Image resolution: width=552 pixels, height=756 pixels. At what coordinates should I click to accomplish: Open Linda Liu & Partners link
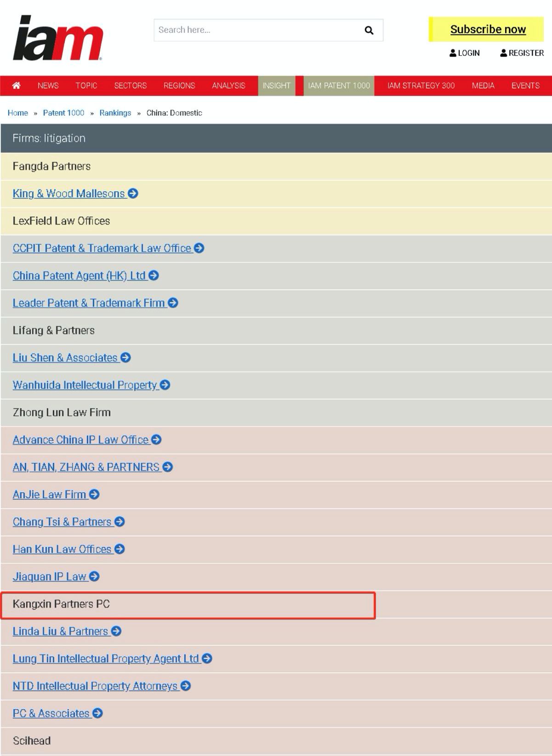click(60, 631)
